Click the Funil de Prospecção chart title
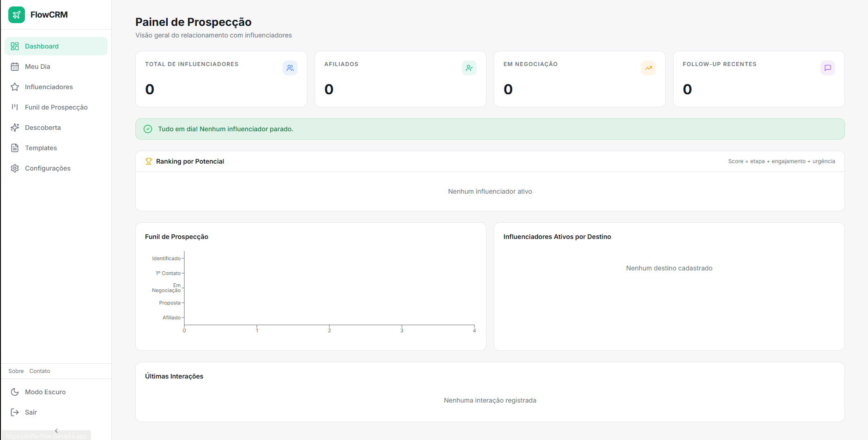The width and height of the screenshot is (868, 440). (176, 237)
